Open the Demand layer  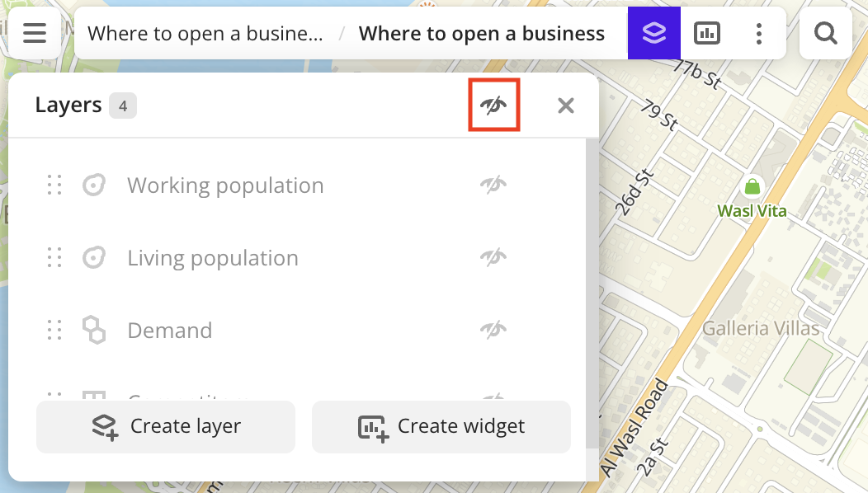[x=169, y=331]
